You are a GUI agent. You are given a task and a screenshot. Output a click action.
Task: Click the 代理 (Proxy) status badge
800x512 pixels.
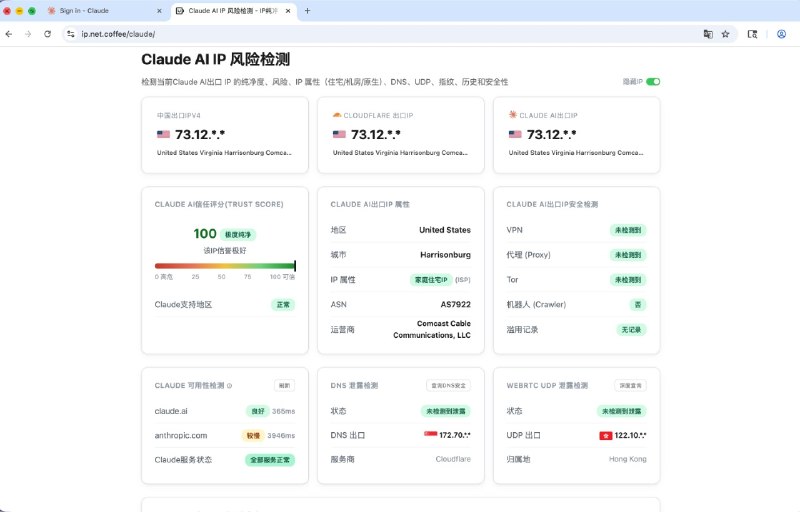pos(628,255)
